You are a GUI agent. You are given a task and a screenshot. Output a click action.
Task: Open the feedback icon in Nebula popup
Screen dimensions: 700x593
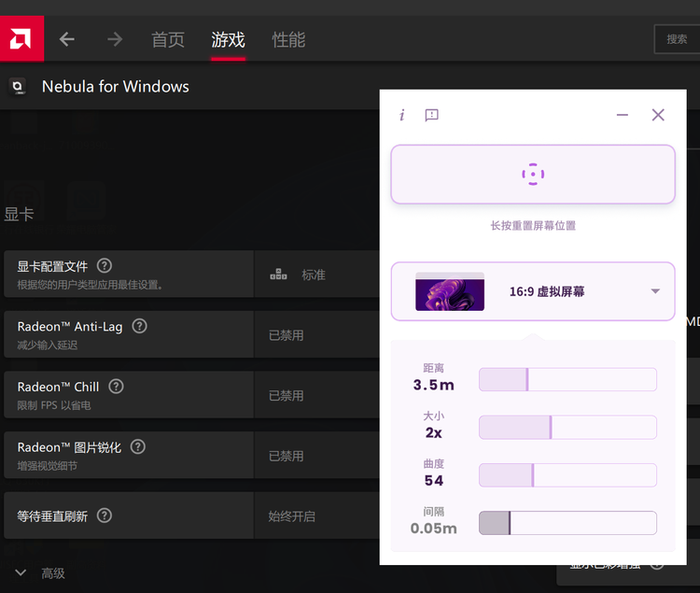click(432, 115)
